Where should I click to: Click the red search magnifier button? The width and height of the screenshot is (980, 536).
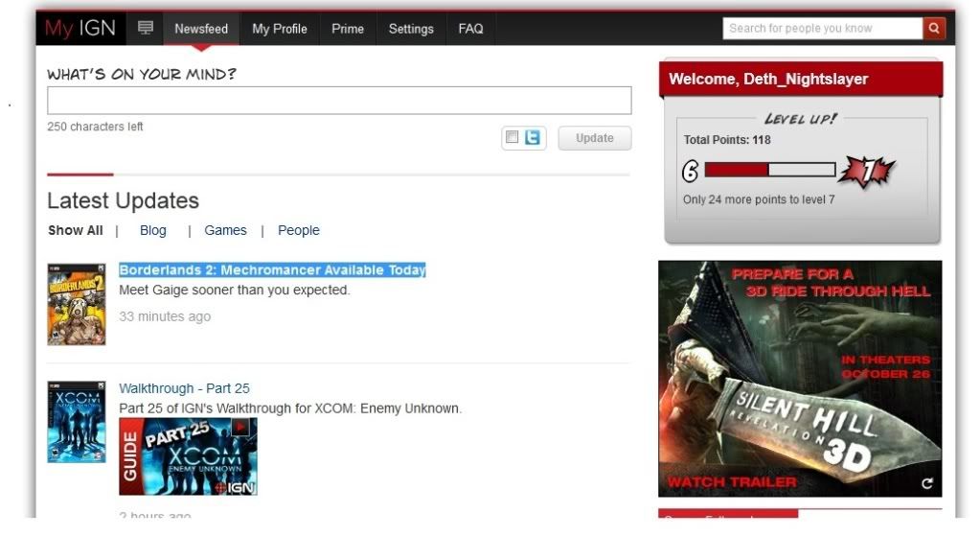tap(934, 28)
